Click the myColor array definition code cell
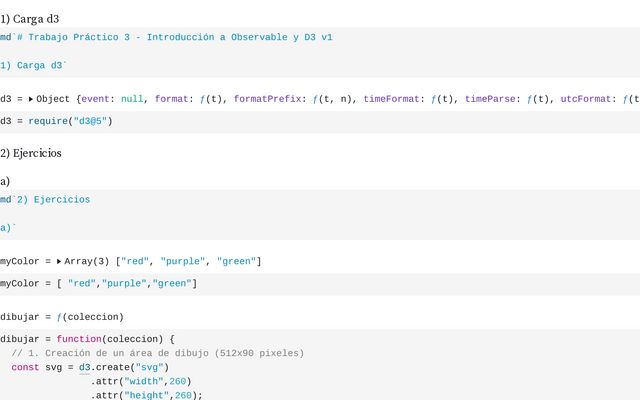The image size is (640, 400). (98, 284)
